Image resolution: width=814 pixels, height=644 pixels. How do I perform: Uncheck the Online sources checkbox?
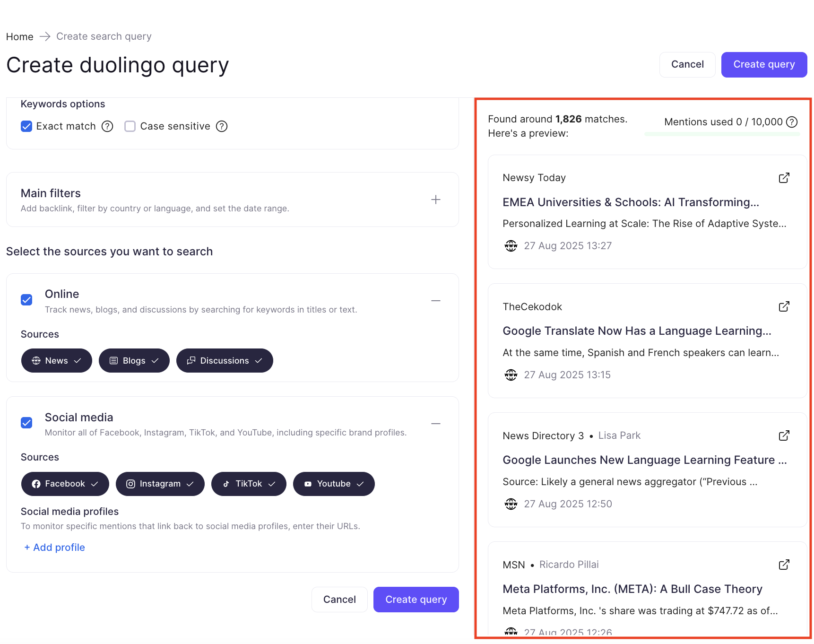click(26, 300)
